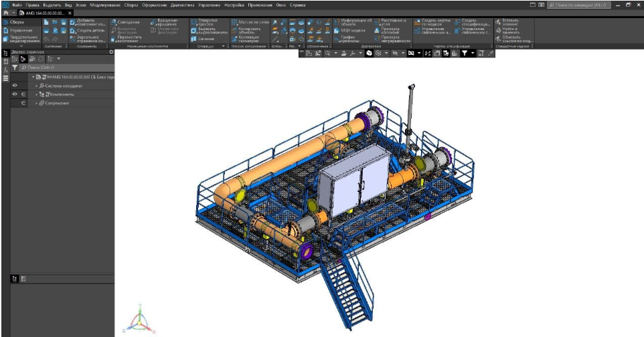This screenshot has height=337, width=644.
Task: Click the tree search field
Action: 66,68
